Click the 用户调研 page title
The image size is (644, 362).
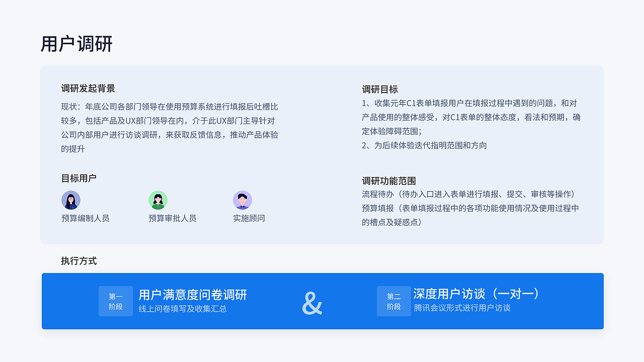point(78,44)
